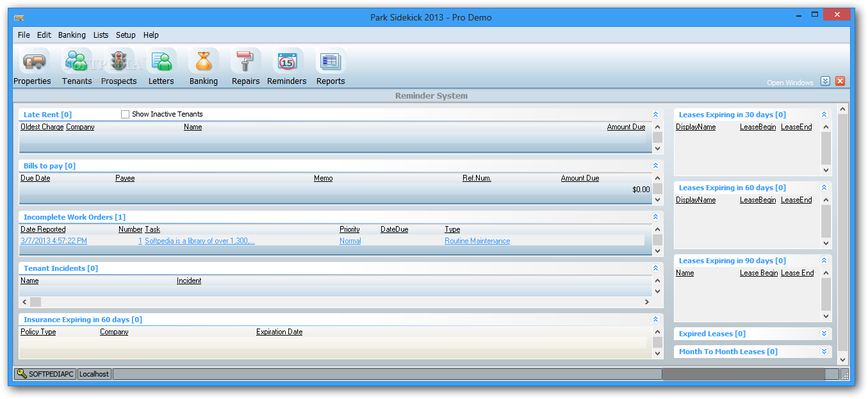Sort Bills by Ref.Num. column header
868x399 pixels.
point(477,178)
